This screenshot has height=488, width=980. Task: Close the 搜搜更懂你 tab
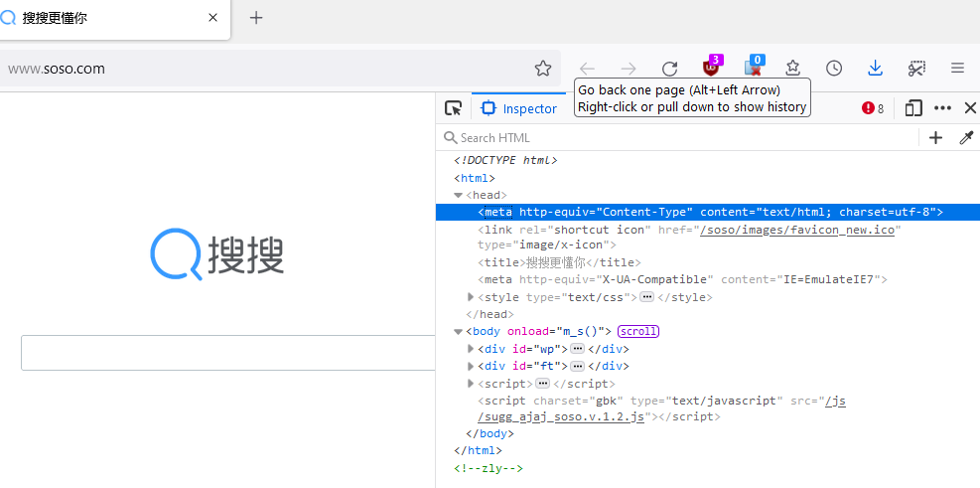point(212,18)
